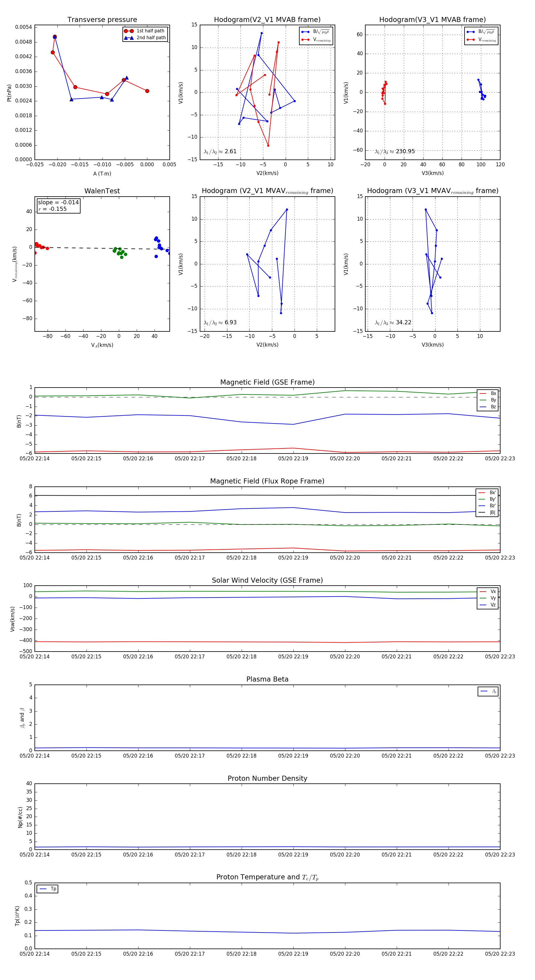The height and width of the screenshot is (980, 535).
Task: Select the '2nd half path' legend entry
Action: pos(145,38)
